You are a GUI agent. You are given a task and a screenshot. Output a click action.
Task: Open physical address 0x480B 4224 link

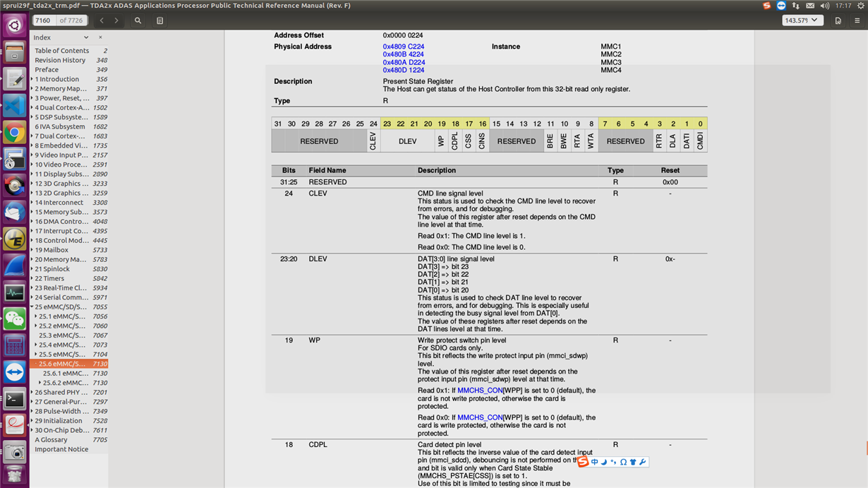pos(404,54)
